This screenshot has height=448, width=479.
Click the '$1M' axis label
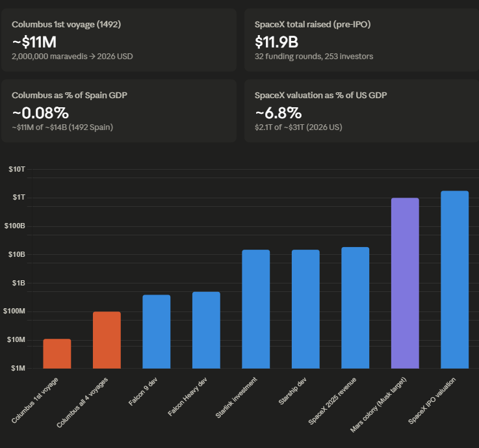point(18,369)
